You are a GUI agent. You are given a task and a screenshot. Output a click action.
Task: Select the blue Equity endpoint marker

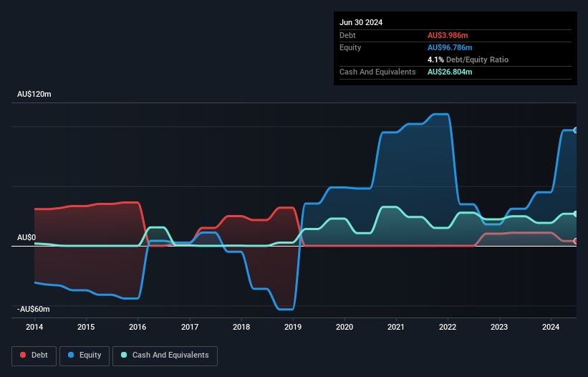(x=576, y=130)
